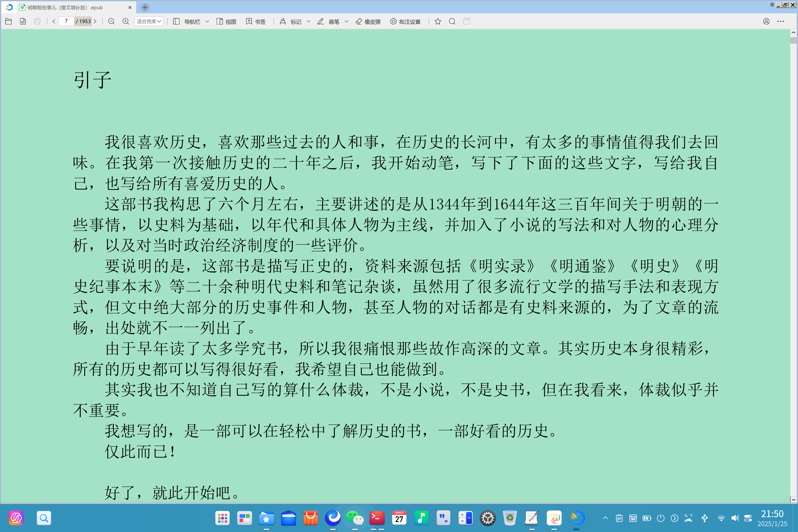This screenshot has height=532, width=798.
Task: Go to previous page arrow
Action: tap(54, 21)
